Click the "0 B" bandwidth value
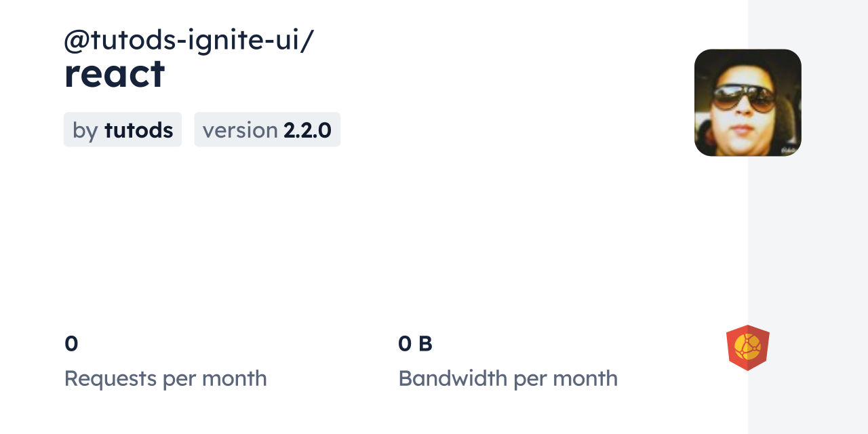Screen dimensions: 868x434 [415, 344]
